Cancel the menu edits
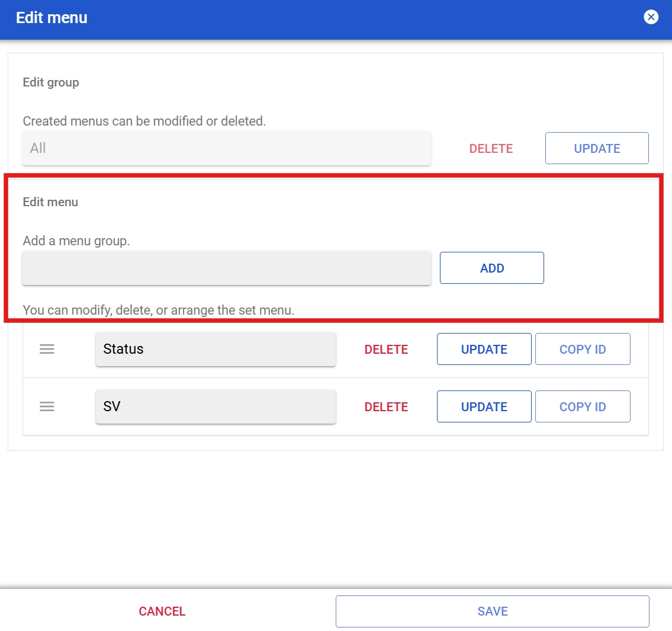 coord(162,611)
